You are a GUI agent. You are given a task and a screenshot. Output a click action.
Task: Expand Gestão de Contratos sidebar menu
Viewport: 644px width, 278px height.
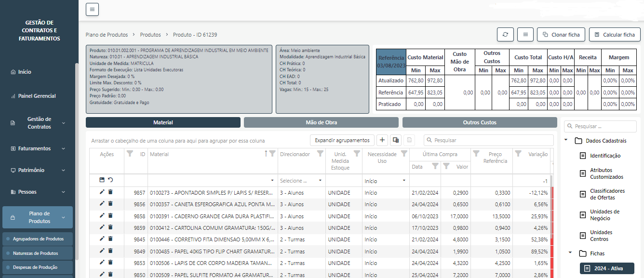click(39, 123)
